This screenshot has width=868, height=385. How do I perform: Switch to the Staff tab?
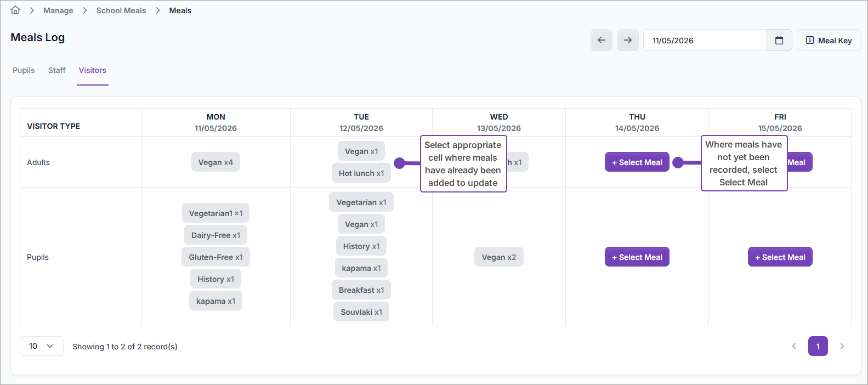pos(56,70)
